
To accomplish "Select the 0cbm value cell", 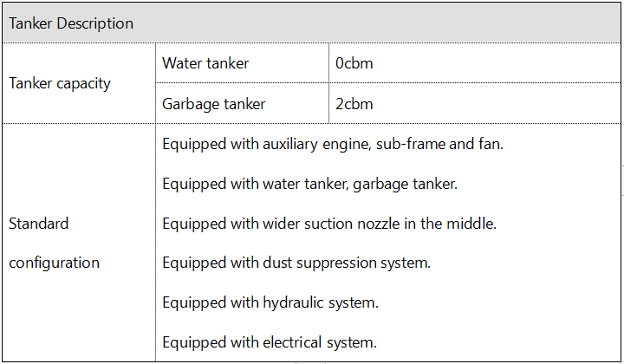I will 475,63.
